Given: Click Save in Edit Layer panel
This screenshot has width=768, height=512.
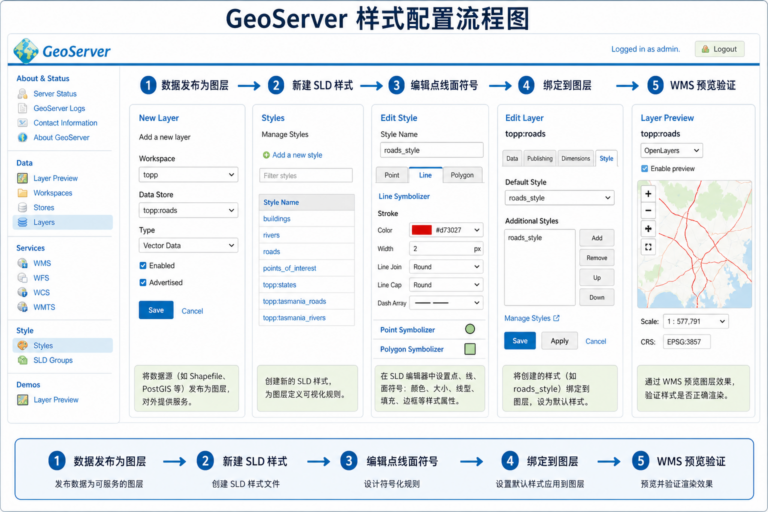Looking at the screenshot, I should pos(520,341).
